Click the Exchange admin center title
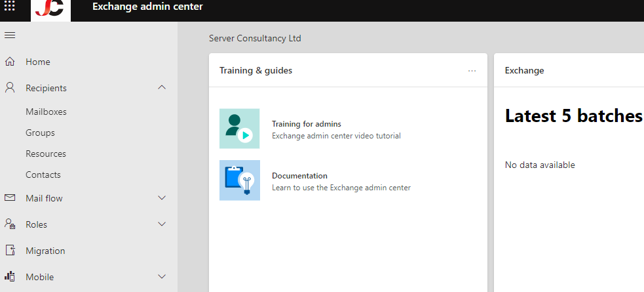The image size is (644, 292). pyautogui.click(x=147, y=6)
